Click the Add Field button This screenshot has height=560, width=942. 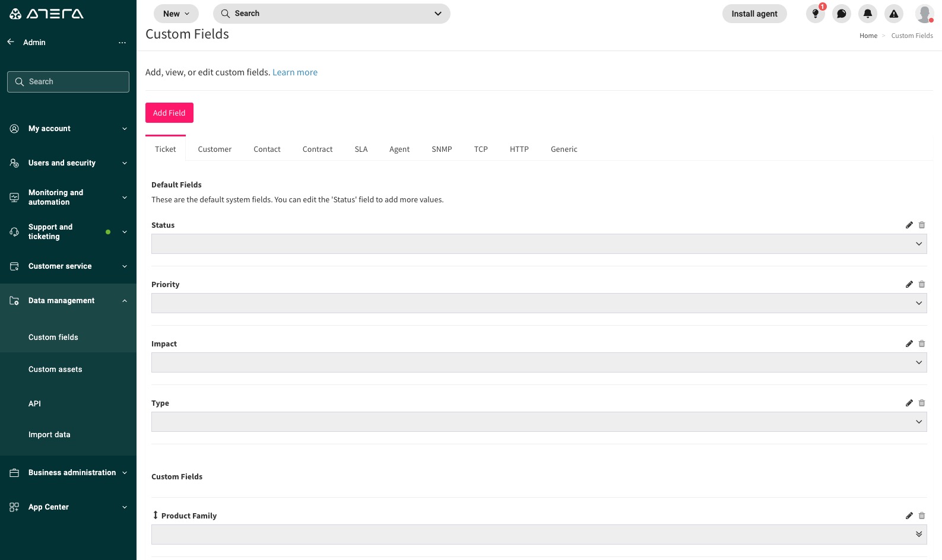(x=169, y=113)
